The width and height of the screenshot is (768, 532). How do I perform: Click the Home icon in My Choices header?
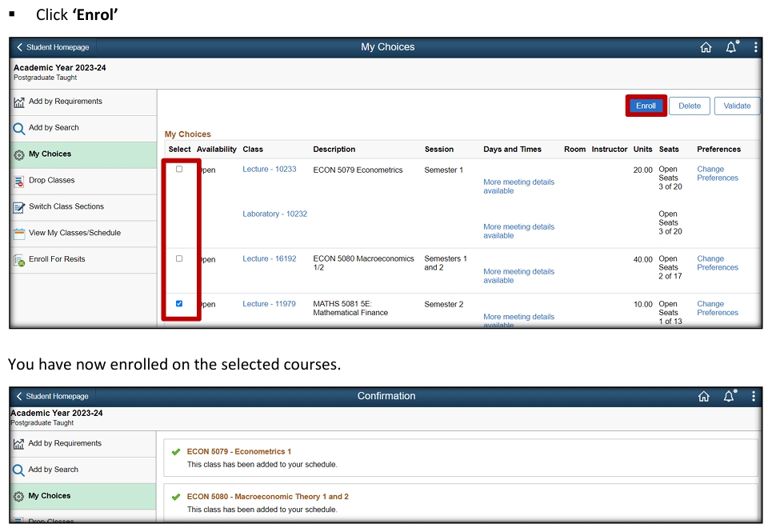[706, 47]
